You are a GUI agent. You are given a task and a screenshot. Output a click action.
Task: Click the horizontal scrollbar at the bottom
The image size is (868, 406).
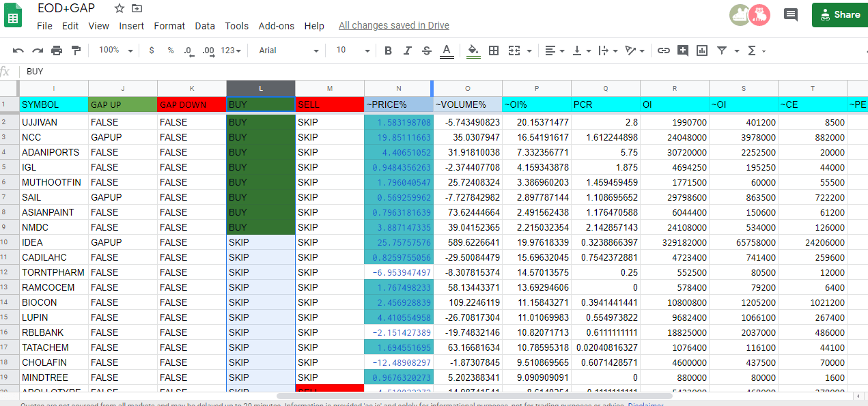[475, 396]
